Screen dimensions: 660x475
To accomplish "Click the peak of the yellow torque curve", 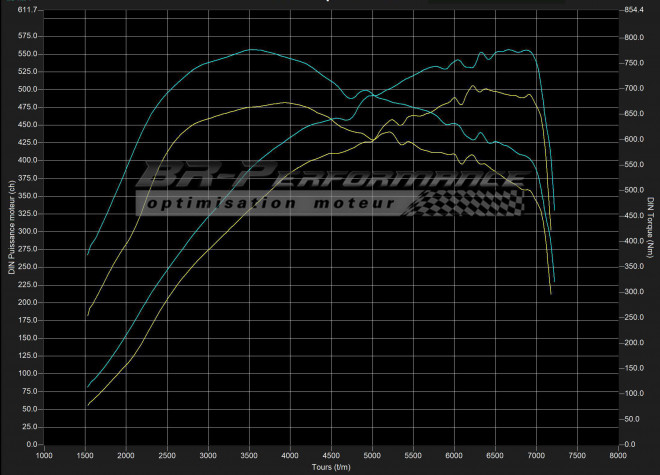I will tap(285, 102).
